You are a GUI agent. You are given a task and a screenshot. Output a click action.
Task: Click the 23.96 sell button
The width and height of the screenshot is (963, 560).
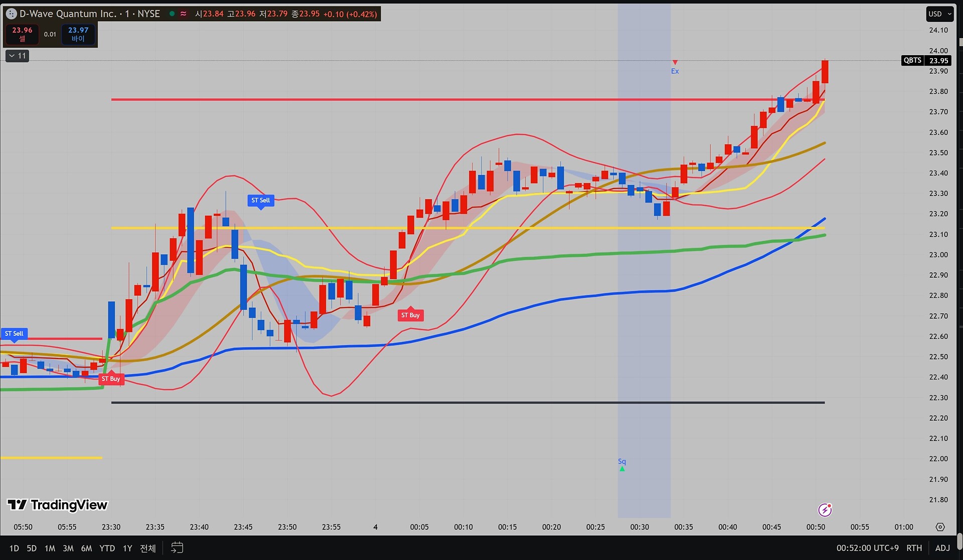(22, 34)
